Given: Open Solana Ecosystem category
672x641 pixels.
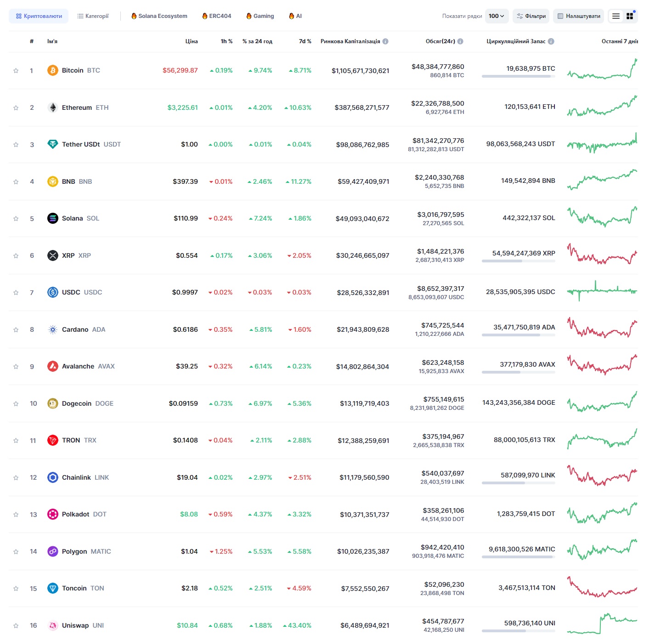Looking at the screenshot, I should coord(159,16).
